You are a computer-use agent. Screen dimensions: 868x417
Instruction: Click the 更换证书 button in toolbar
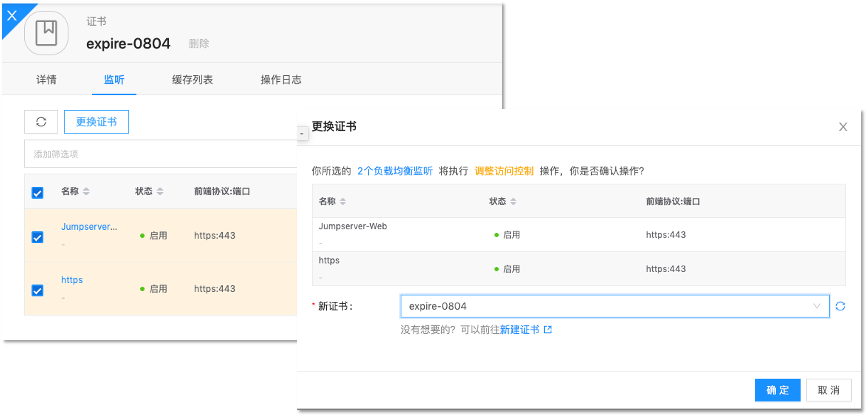96,122
